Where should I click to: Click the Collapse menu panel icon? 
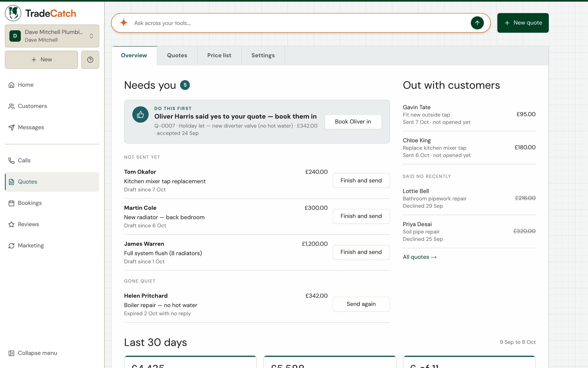(x=11, y=353)
